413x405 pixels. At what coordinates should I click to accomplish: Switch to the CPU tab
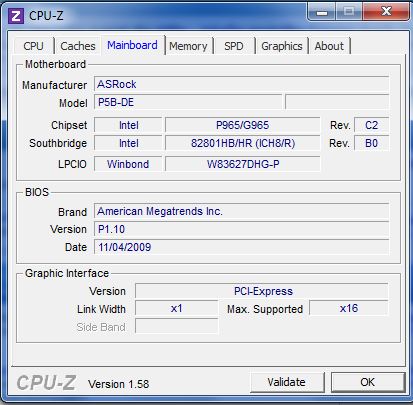point(34,46)
